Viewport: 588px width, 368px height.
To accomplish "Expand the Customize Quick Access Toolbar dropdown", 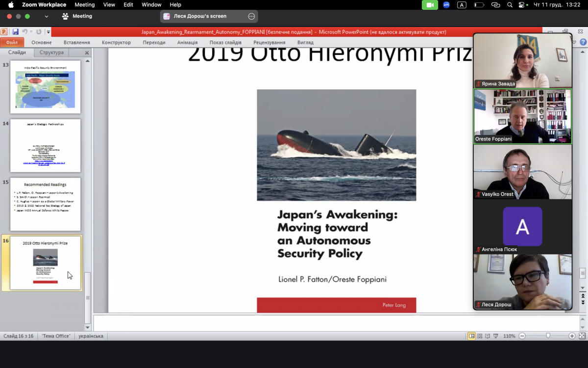I will tap(48, 32).
